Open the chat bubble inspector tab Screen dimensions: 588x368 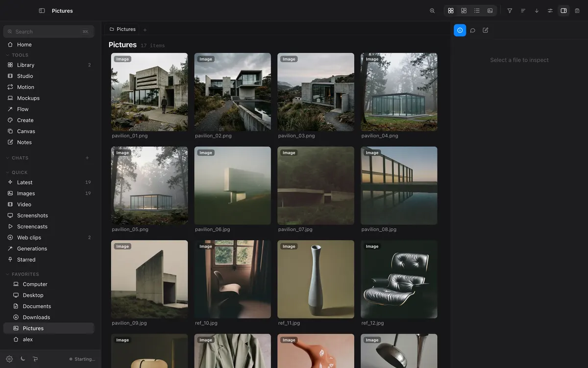coord(473,30)
